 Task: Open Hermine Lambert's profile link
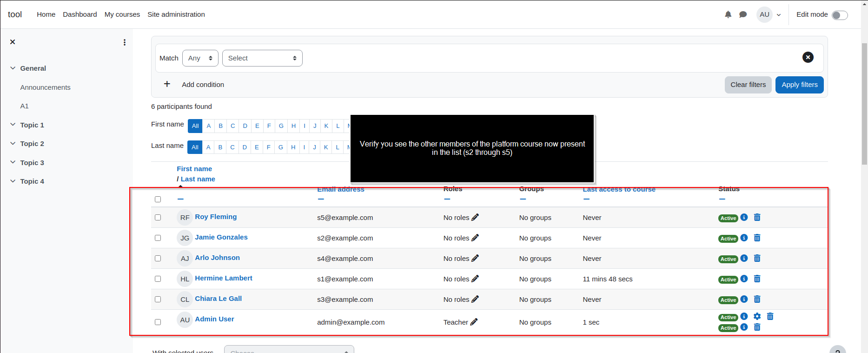(x=224, y=278)
